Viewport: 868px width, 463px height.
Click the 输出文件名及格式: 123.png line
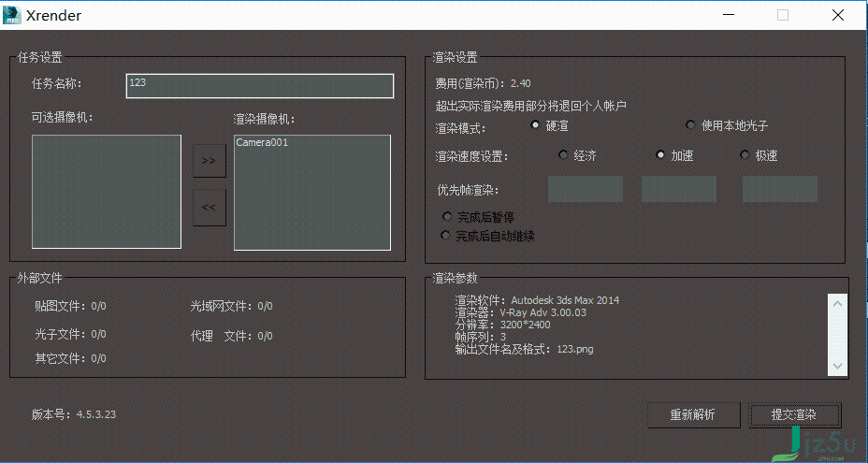[524, 349]
